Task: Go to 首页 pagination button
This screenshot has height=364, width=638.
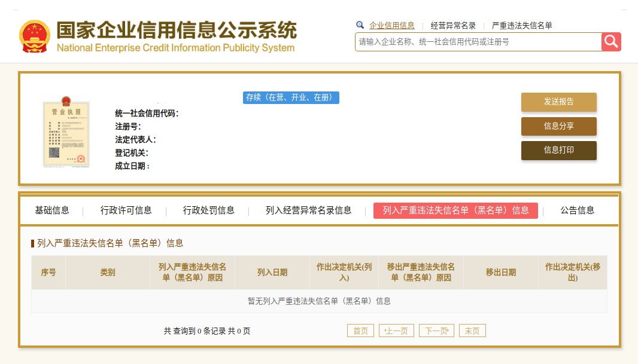Action: point(360,331)
